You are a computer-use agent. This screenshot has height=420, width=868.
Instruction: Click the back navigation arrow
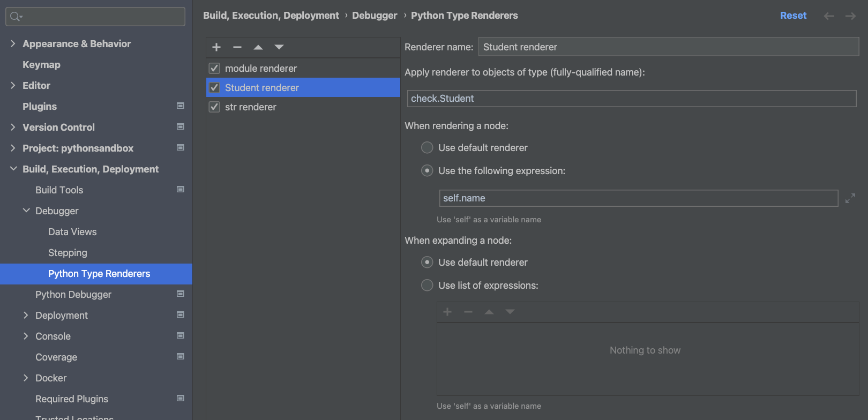point(829,16)
